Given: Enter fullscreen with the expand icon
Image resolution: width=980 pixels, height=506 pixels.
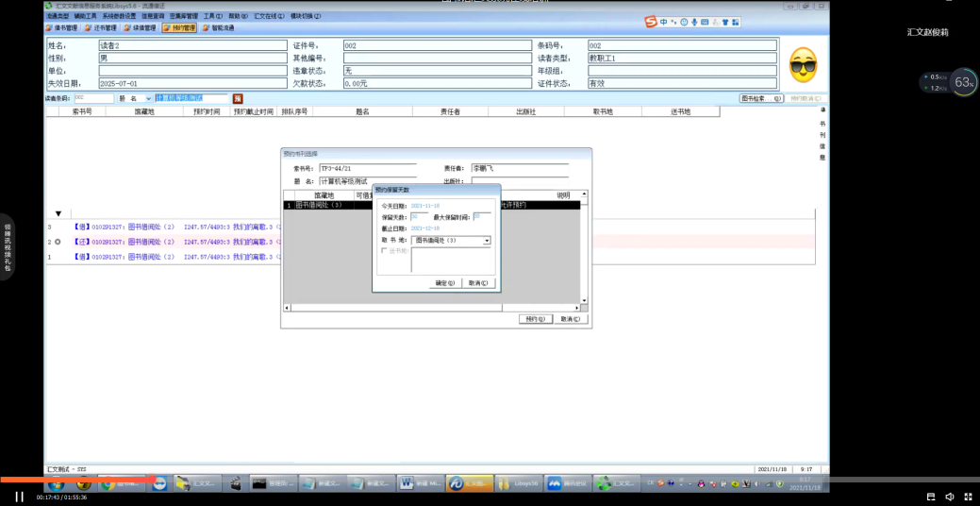Looking at the screenshot, I should 968,497.
